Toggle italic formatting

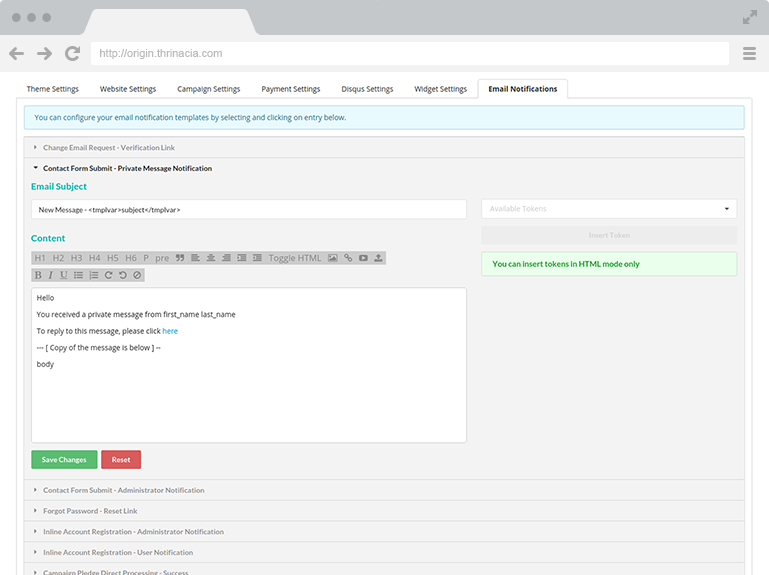[50, 275]
